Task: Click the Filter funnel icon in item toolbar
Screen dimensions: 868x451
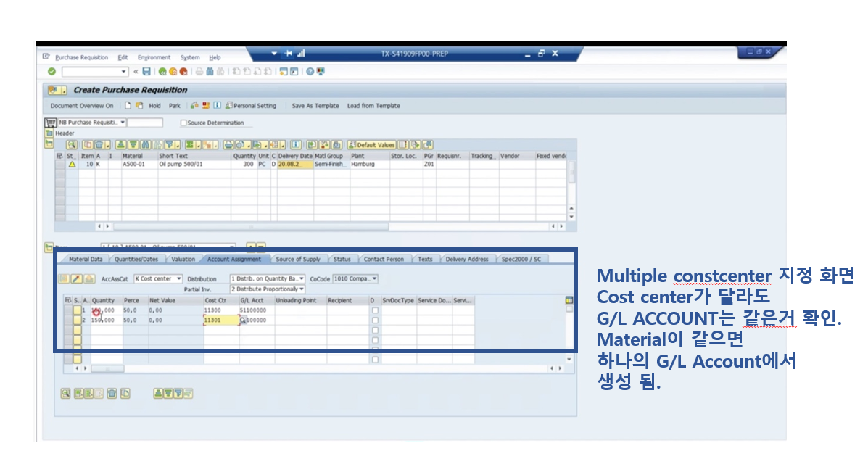Action: click(170, 144)
